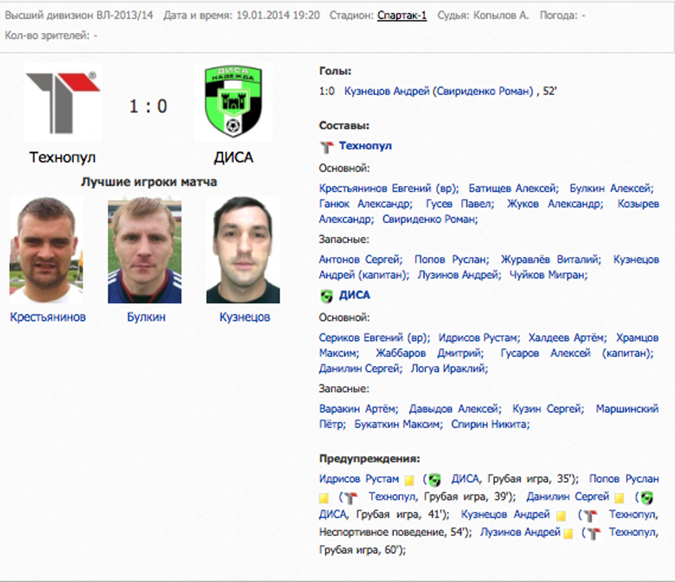The image size is (675, 582).
Task: Open Сериков Евгений (вр) lineup link
Action: click(x=374, y=337)
